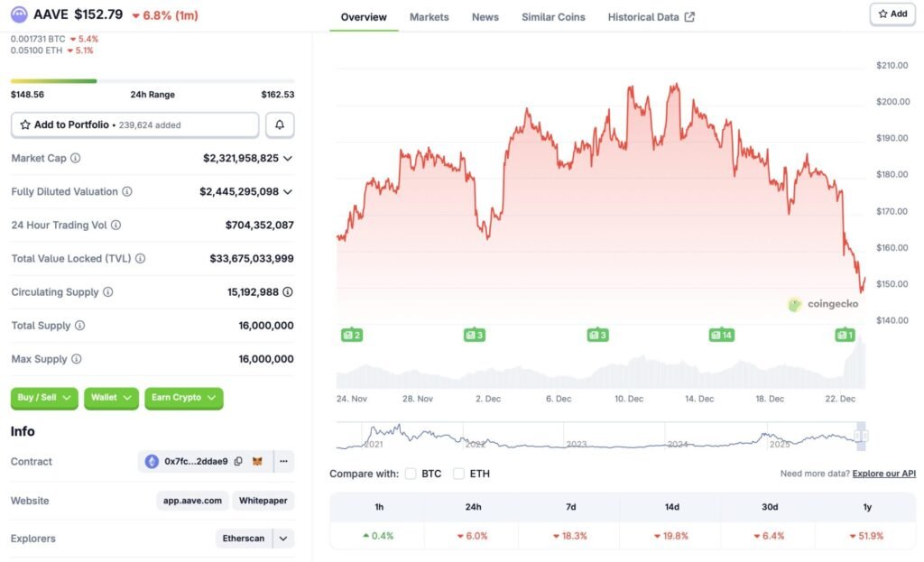Open the Buy / Sell dropdown
924x562 pixels.
coord(44,398)
